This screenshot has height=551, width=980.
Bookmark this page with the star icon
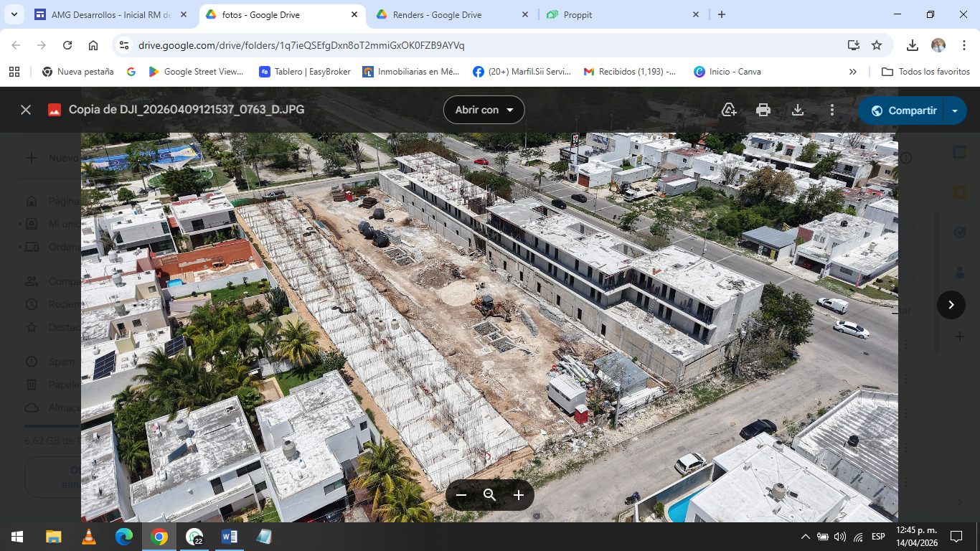877,45
